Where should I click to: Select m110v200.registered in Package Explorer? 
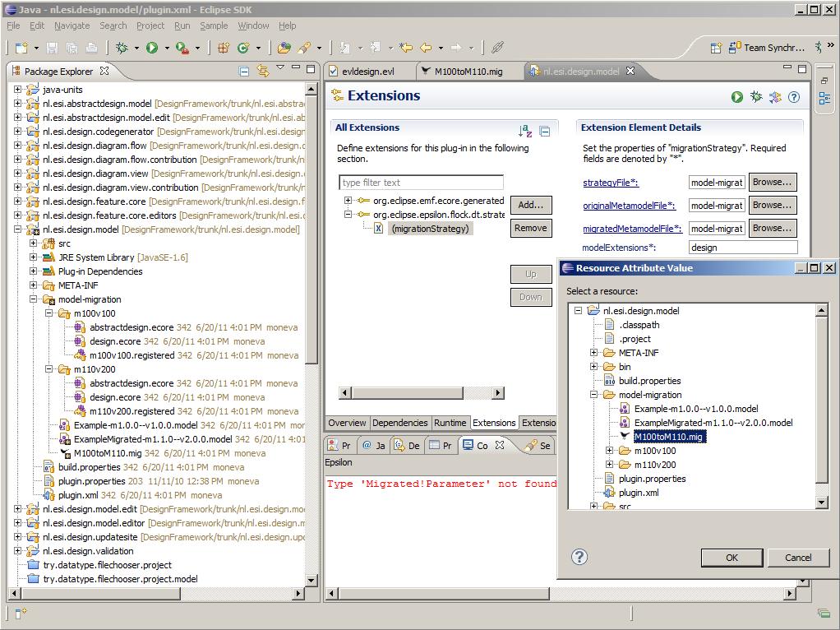(x=132, y=411)
